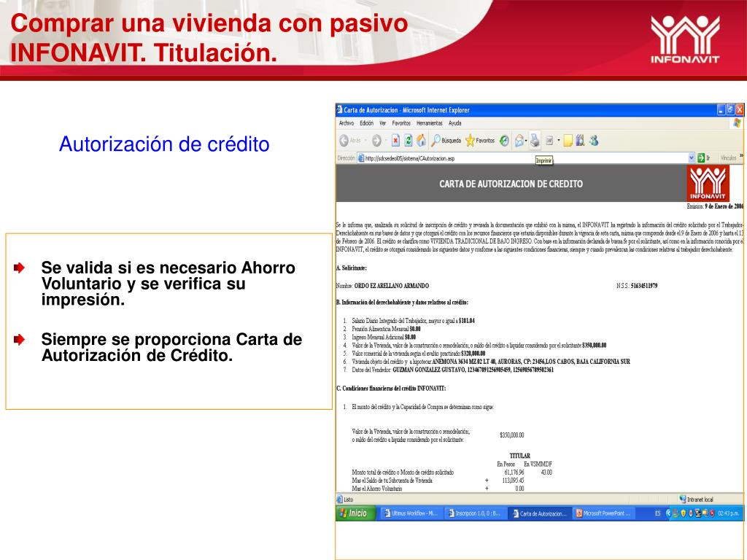The image size is (747, 560).
Task: Expand the Mail button dropdown arrow
Action: 526,141
